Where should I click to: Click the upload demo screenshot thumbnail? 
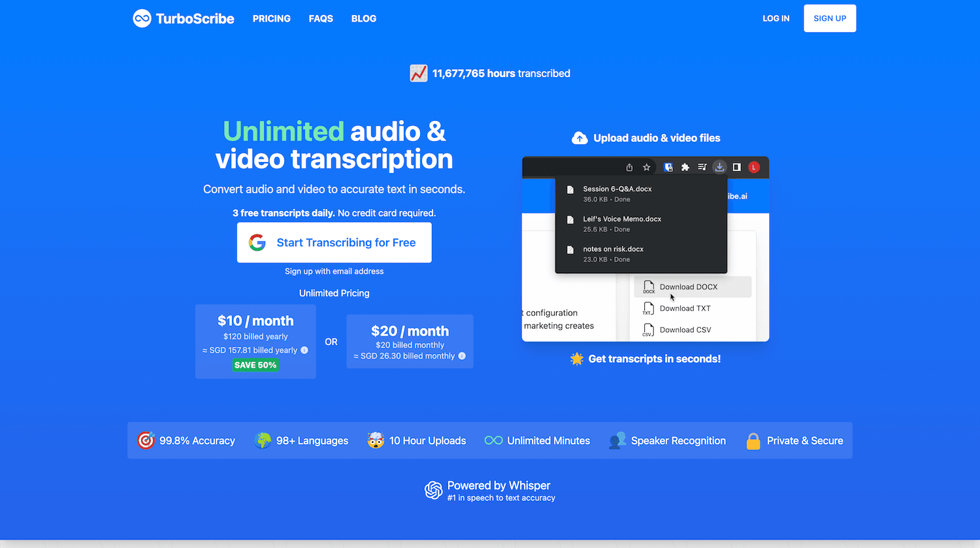[645, 249]
